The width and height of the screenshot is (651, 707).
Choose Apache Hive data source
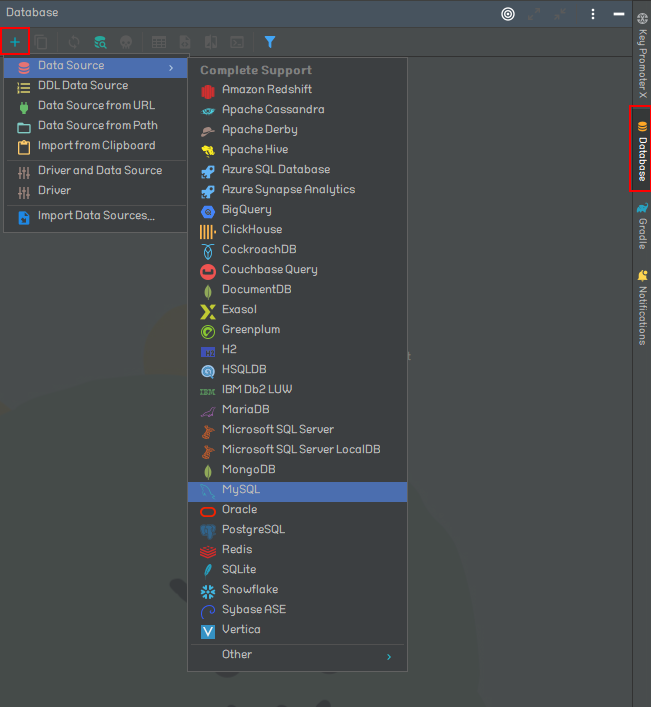click(298, 150)
